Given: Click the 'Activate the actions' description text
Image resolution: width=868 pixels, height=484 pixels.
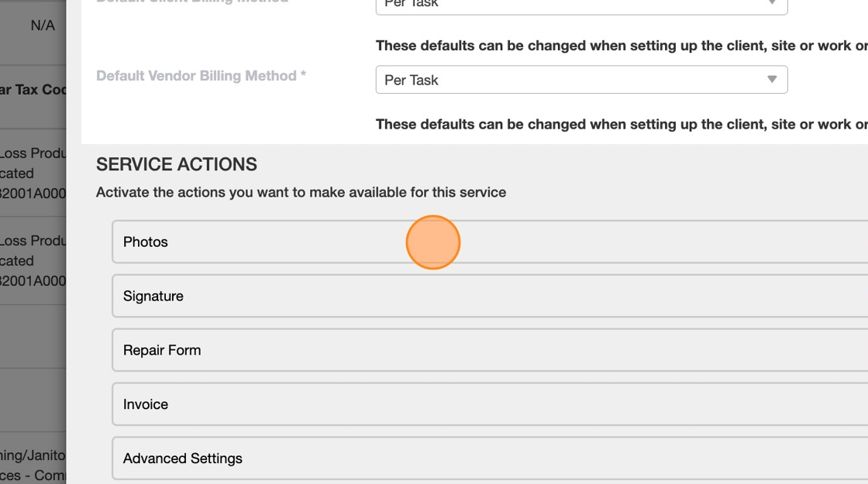Looking at the screenshot, I should pos(301,192).
